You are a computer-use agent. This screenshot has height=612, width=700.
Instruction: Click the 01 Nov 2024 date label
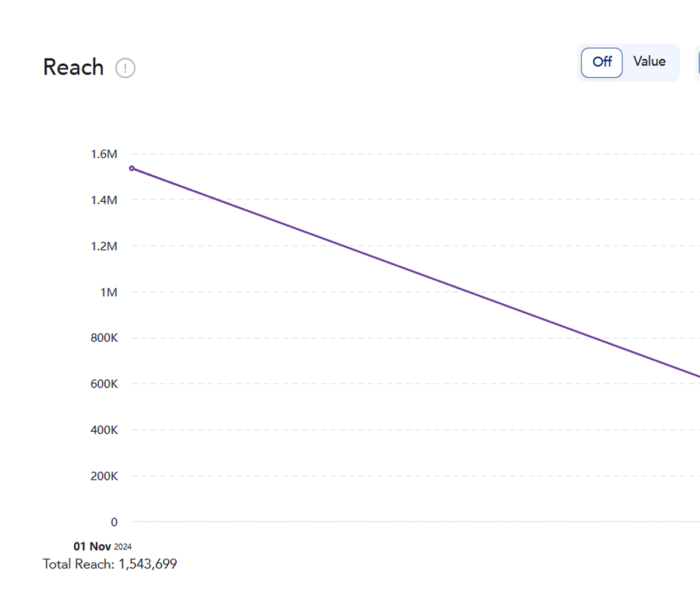tap(102, 547)
